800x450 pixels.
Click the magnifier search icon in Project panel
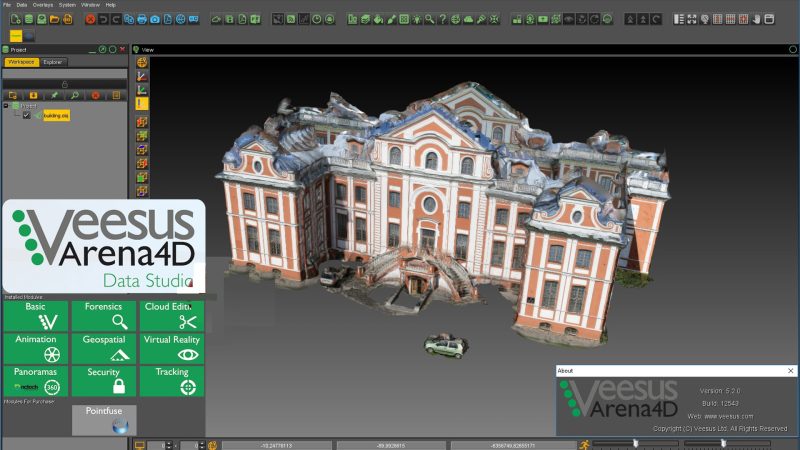click(74, 95)
